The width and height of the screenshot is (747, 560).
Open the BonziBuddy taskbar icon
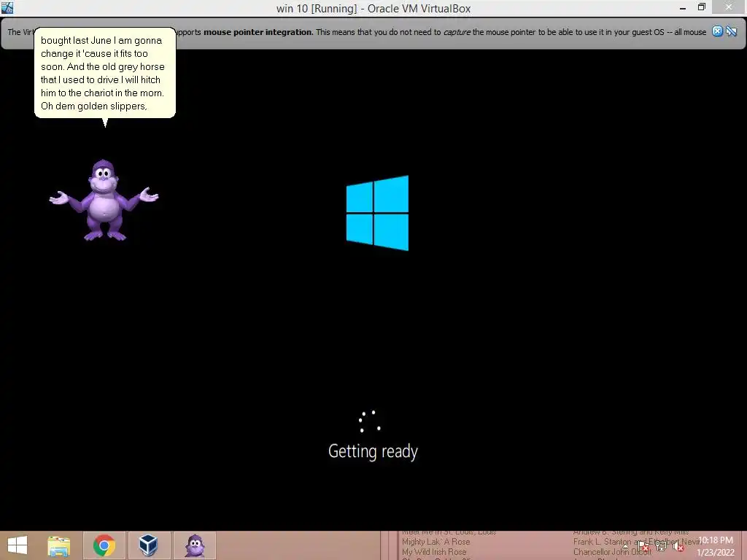[195, 545]
